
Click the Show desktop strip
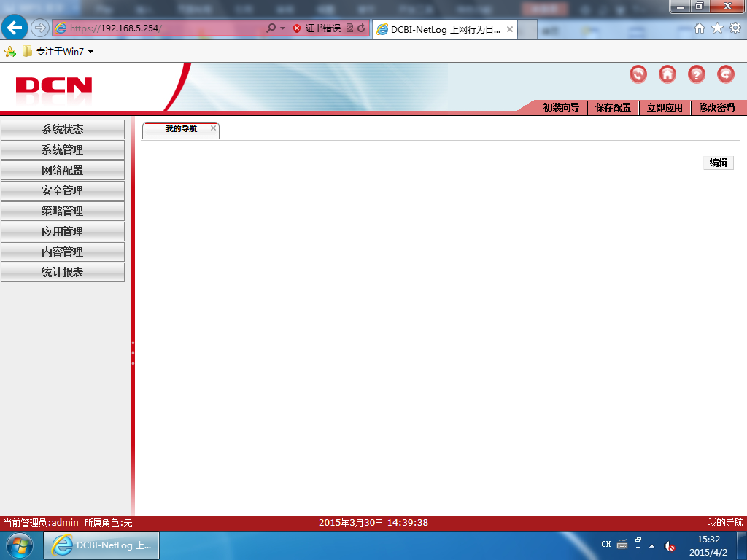coord(742,545)
